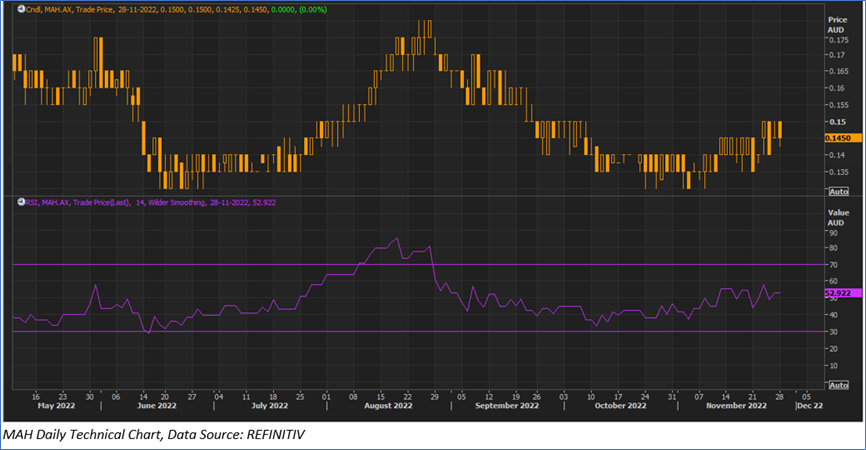
Task: Click the Cndl MAH.AX Trade Price legend text
Action: [x=70, y=9]
